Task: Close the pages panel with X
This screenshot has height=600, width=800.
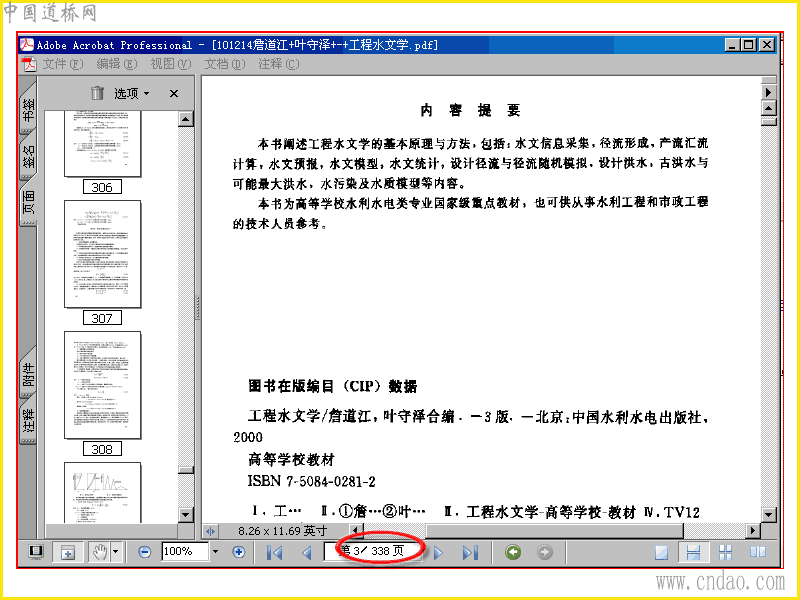Action: click(174, 93)
